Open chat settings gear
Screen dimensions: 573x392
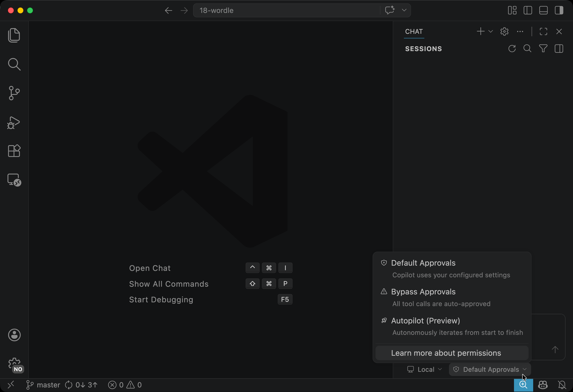(x=504, y=31)
